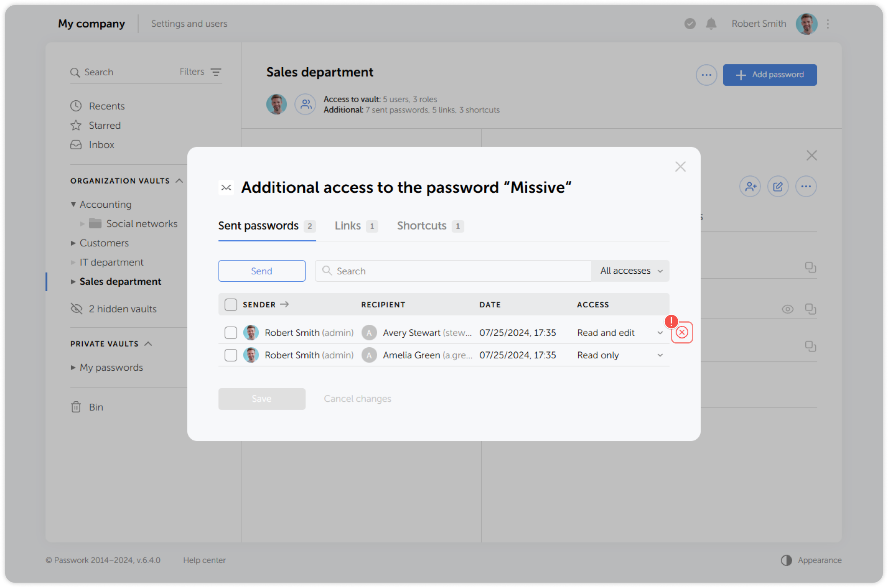Click the Send button
The width and height of the screenshot is (888, 588).
[x=262, y=271]
